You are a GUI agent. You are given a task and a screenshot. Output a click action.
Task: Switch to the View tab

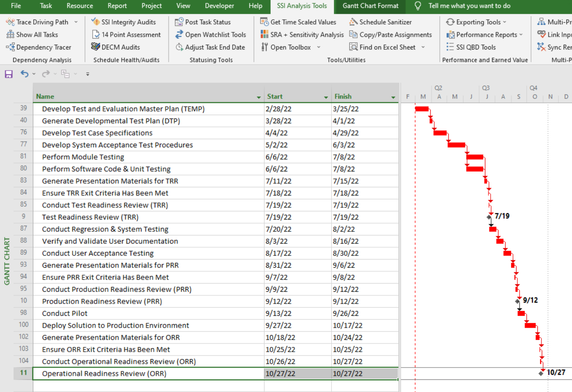[183, 6]
